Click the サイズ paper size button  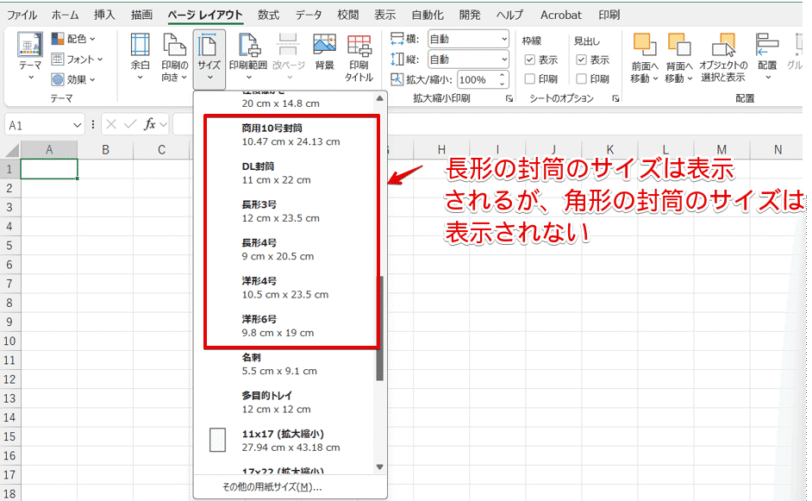[x=209, y=58]
